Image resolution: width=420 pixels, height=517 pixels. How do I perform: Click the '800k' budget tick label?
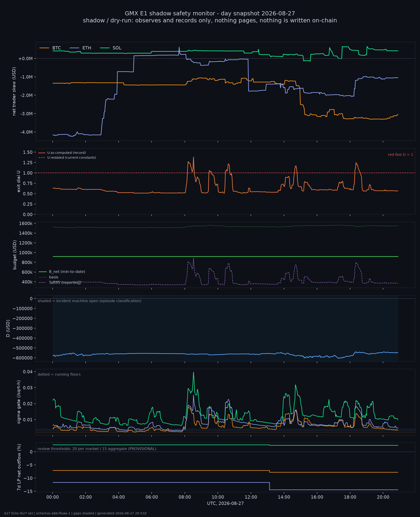[x=27, y=262]
